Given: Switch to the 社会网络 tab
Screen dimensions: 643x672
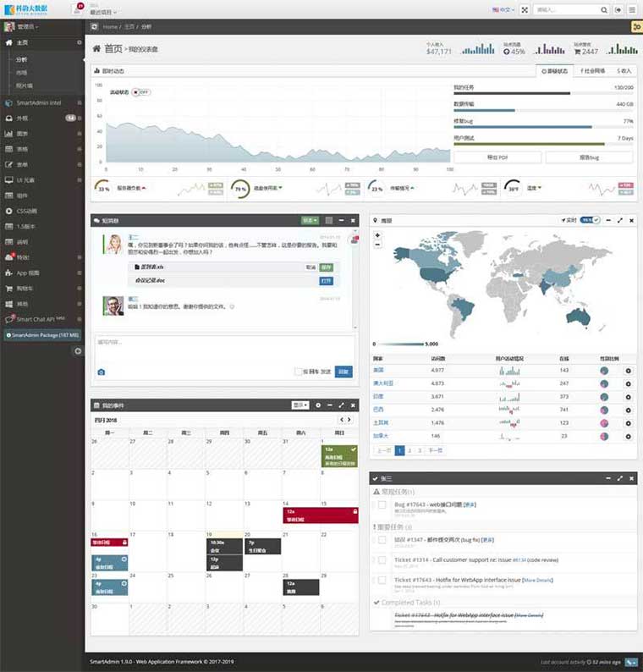Looking at the screenshot, I should pyautogui.click(x=592, y=71).
